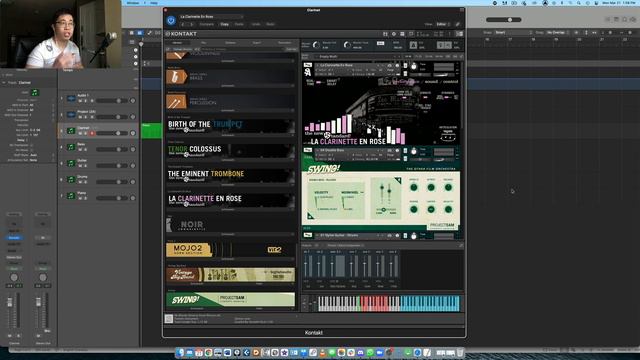Solo the Guitar track

tap(85, 166)
